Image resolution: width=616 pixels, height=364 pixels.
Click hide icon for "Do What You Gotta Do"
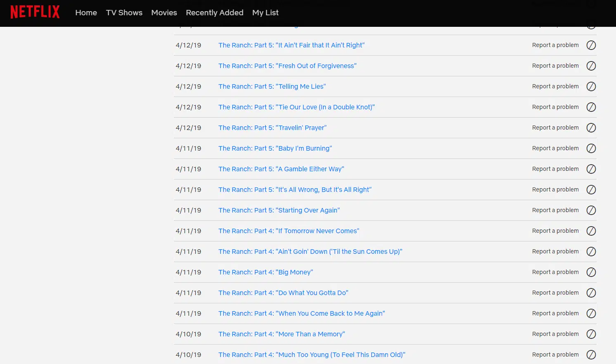(591, 293)
